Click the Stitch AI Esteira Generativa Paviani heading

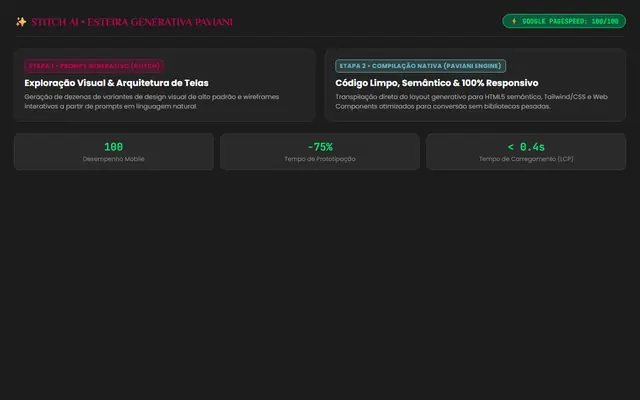click(132, 22)
